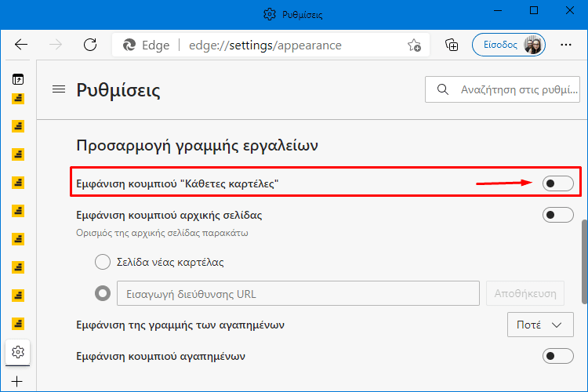Click the Αναζήτηση στις ρυθμίσεις search box
The image size is (588, 392).
[502, 89]
